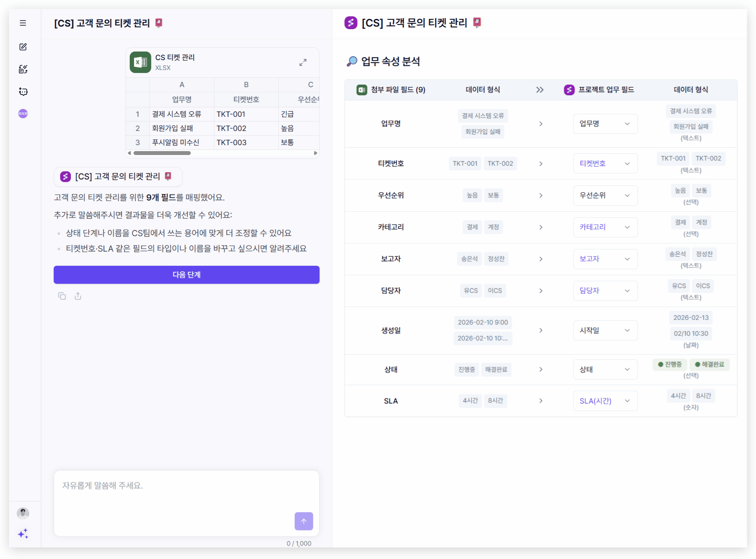Open the 카테고리 field dropdown

click(x=605, y=227)
